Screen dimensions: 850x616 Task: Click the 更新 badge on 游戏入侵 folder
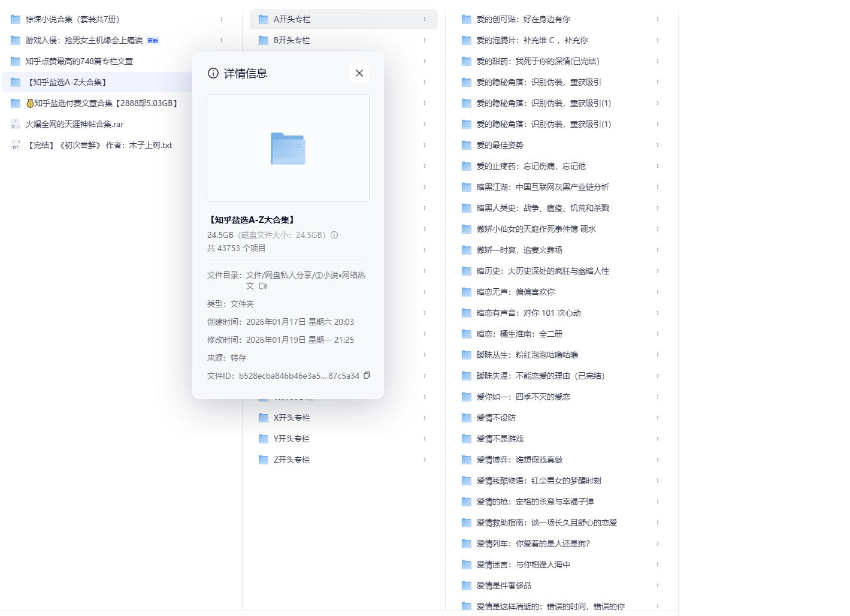pos(153,41)
